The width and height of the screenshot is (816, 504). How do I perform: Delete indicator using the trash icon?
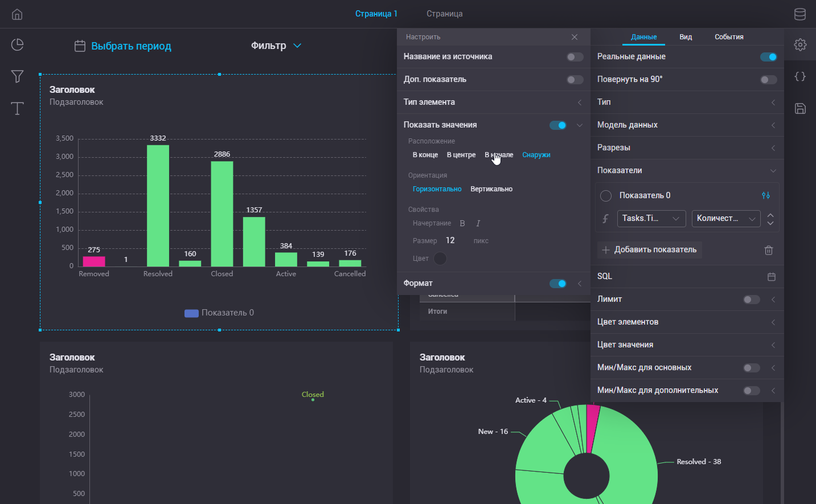pos(768,250)
